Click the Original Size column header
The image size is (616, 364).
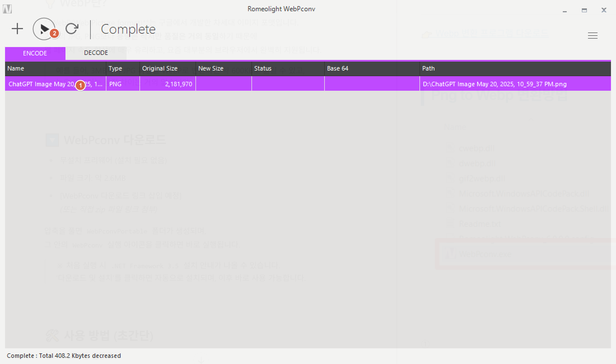coord(160,69)
